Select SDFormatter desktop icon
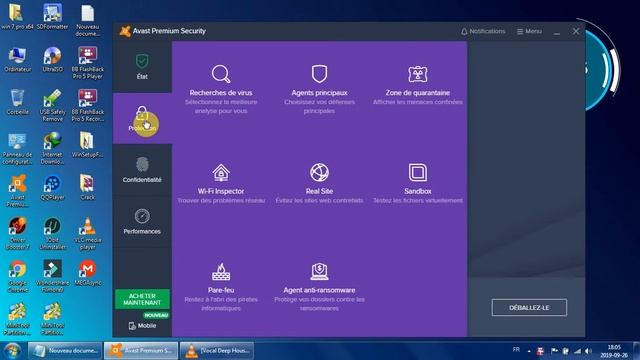 coord(52,17)
